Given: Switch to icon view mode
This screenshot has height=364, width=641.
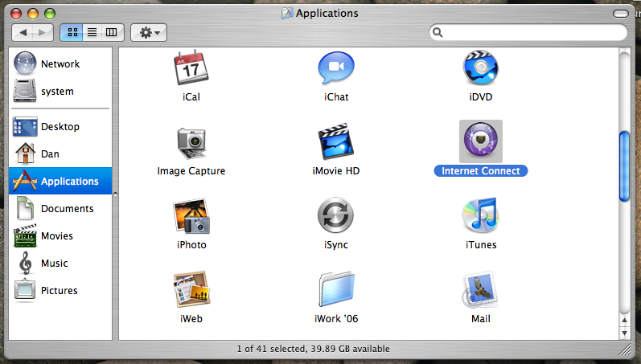Looking at the screenshot, I should (71, 33).
